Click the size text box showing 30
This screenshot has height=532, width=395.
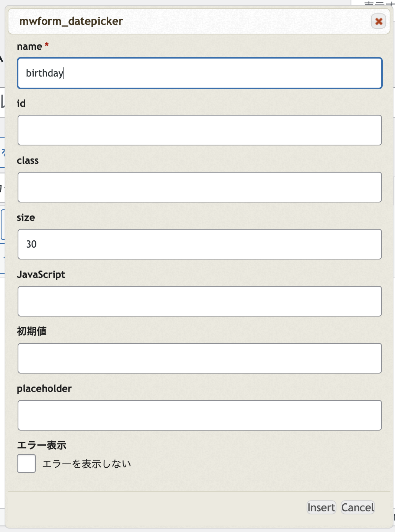point(199,244)
